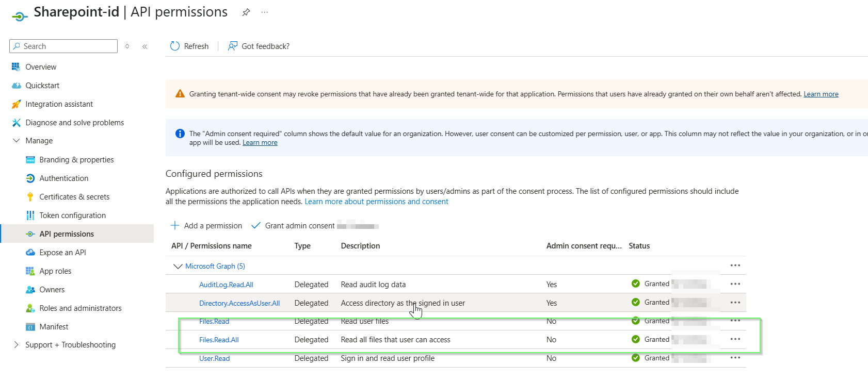868x382 pixels.
Task: Open Token configuration page
Action: pyautogui.click(x=72, y=215)
